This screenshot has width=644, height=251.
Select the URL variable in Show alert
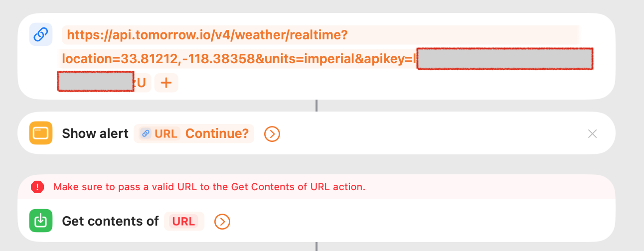pos(160,133)
